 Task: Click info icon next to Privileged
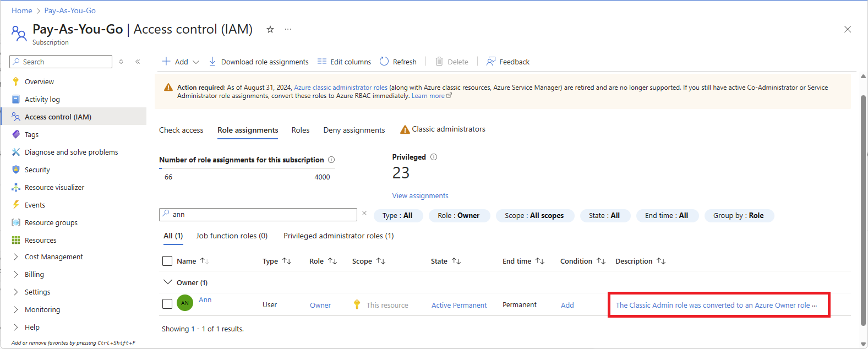(434, 157)
